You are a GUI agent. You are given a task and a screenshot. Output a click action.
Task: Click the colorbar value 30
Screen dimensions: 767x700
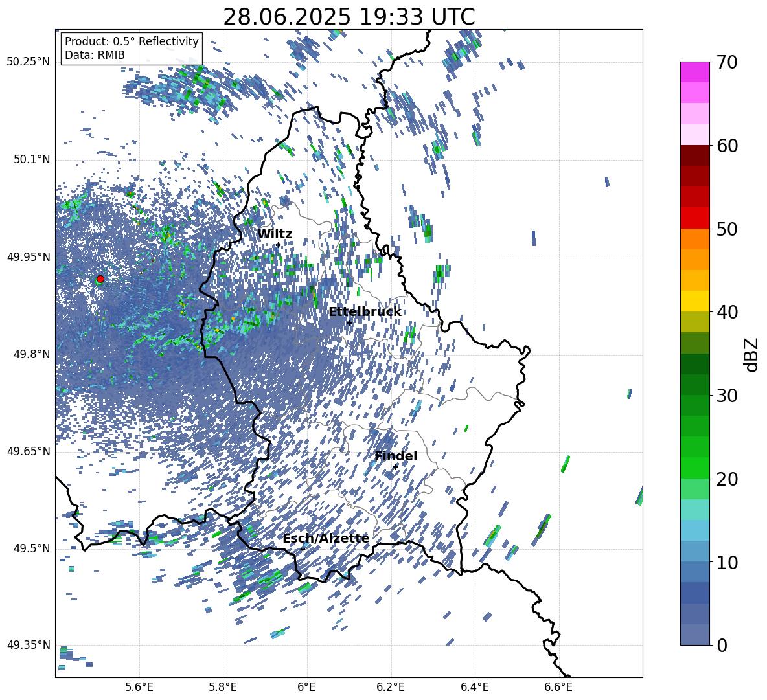727,396
